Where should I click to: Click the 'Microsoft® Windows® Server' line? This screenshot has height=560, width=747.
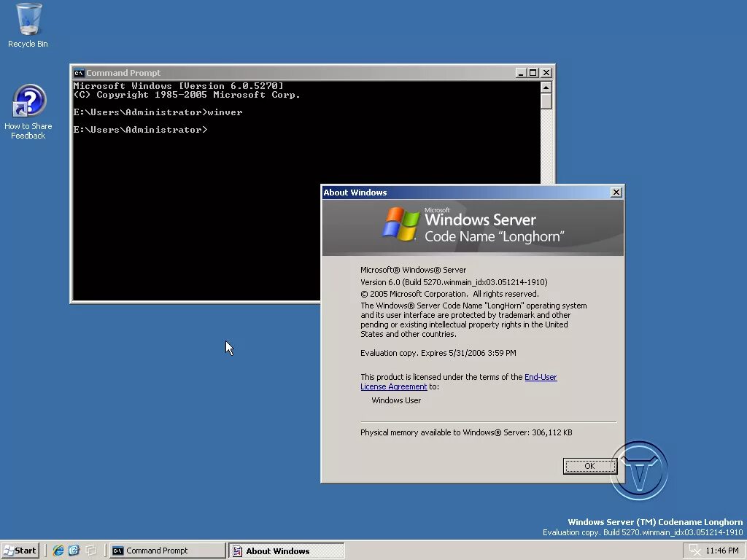point(413,270)
